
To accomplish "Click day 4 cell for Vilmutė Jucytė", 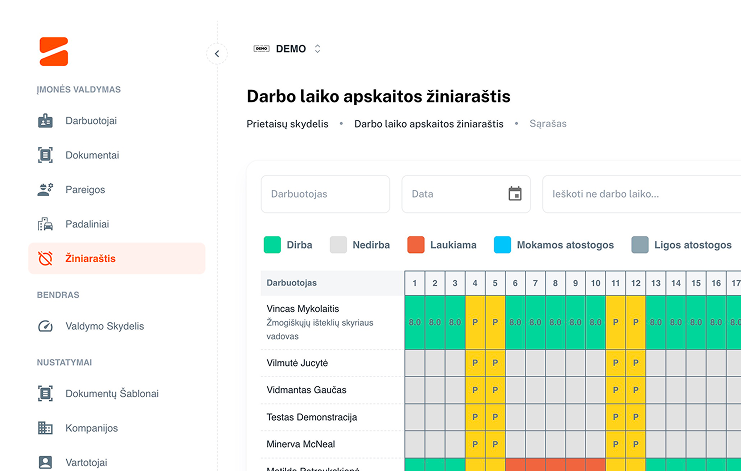I will point(475,362).
